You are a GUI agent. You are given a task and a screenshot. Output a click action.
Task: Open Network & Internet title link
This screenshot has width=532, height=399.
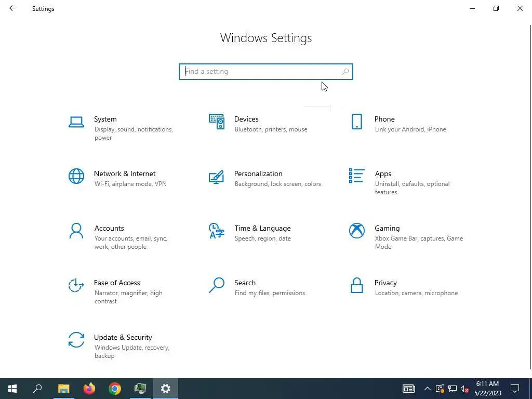pyautogui.click(x=125, y=174)
